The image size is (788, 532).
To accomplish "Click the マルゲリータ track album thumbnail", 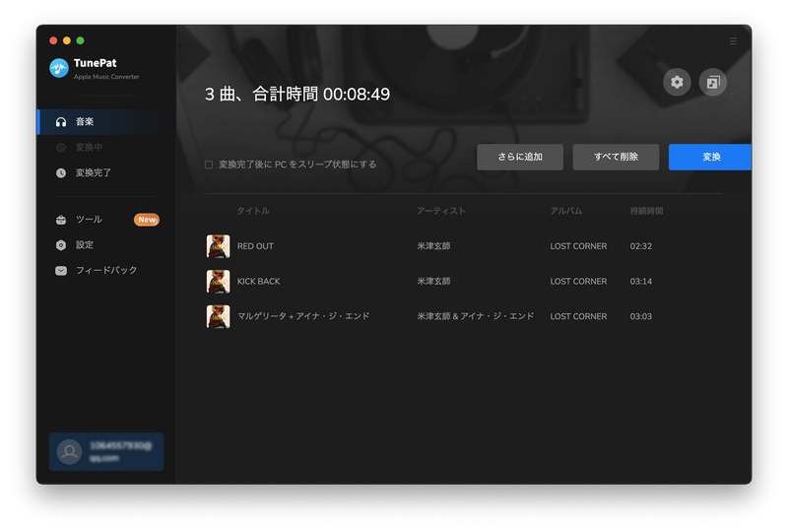I will tap(218, 317).
